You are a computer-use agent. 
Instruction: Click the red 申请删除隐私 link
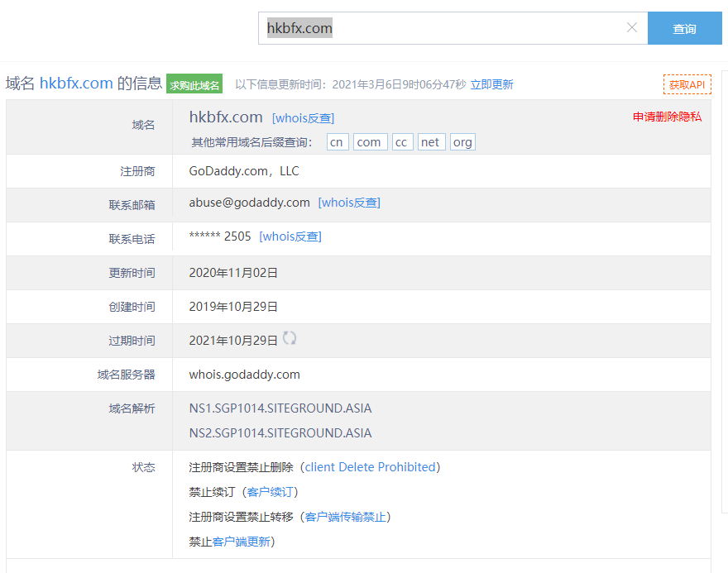(x=667, y=117)
